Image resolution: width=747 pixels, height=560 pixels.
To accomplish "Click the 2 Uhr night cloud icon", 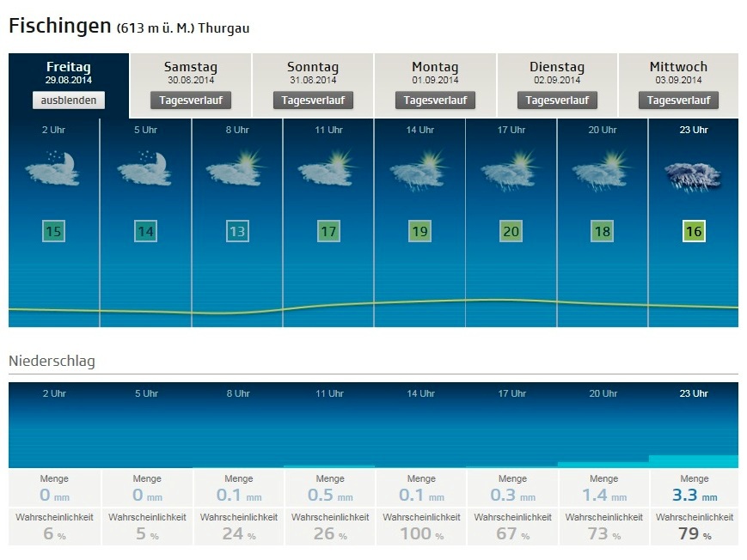I will 52,168.
